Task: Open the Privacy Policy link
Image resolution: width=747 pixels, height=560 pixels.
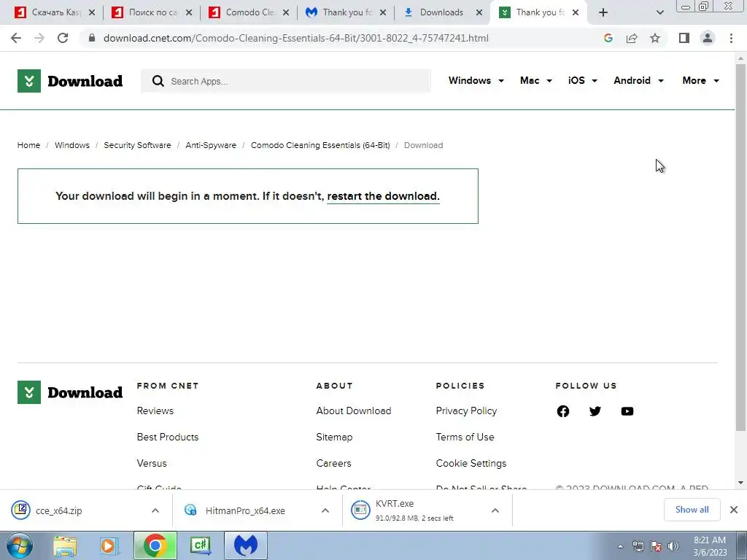Action: tap(466, 411)
